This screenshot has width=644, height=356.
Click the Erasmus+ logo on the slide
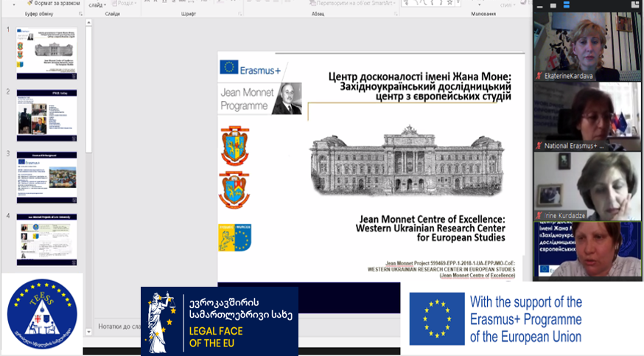[250, 69]
